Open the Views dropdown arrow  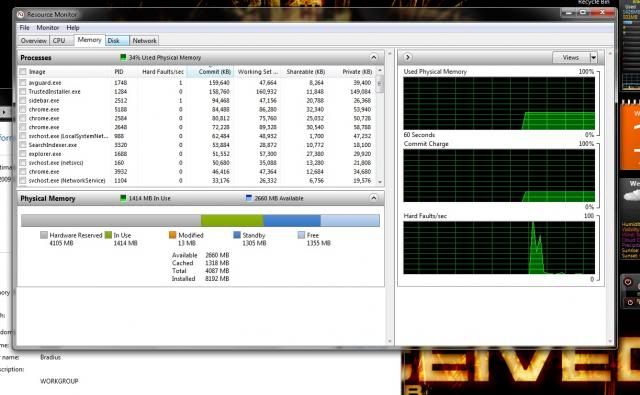[593, 58]
